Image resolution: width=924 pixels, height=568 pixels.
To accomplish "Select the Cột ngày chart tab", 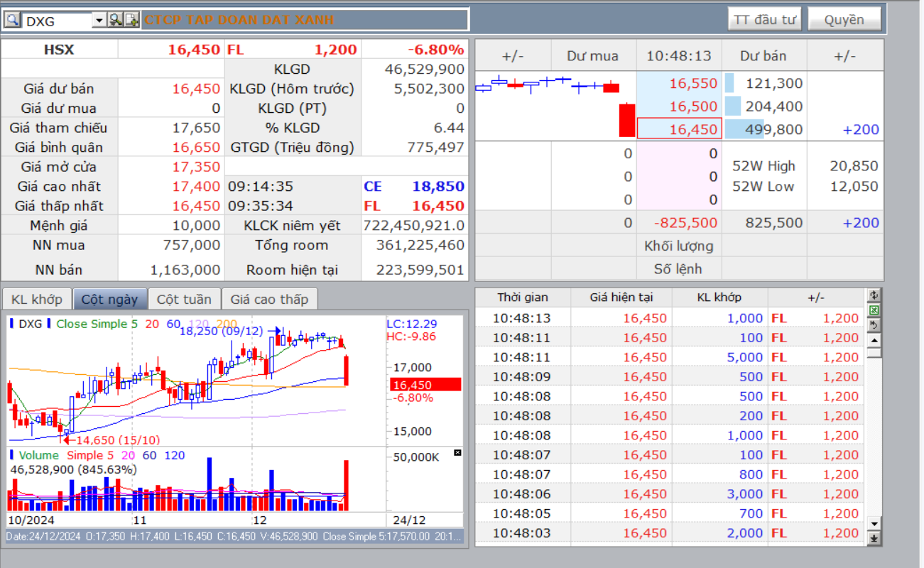I will pyautogui.click(x=110, y=299).
